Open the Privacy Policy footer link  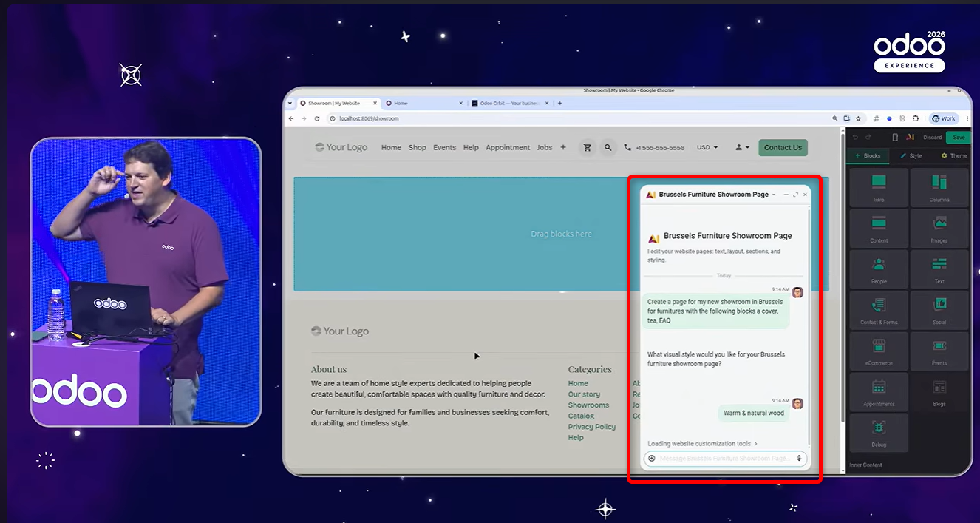pyautogui.click(x=592, y=427)
